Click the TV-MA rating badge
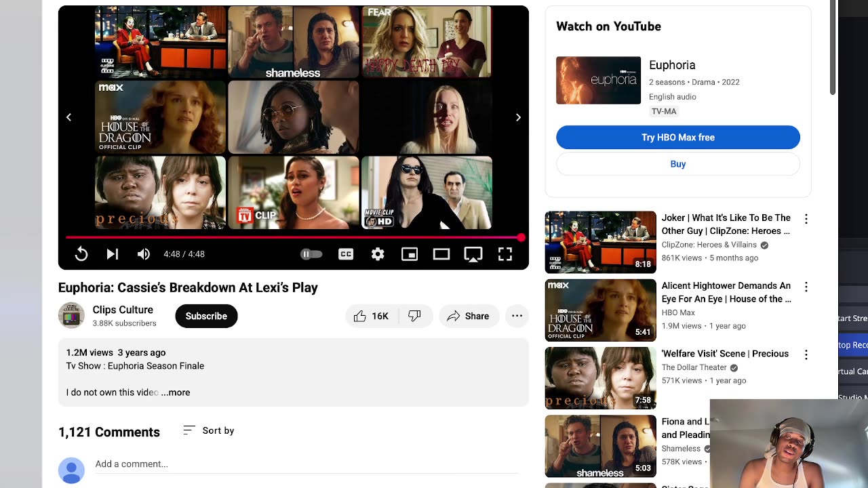The height and width of the screenshot is (488, 868). click(664, 111)
